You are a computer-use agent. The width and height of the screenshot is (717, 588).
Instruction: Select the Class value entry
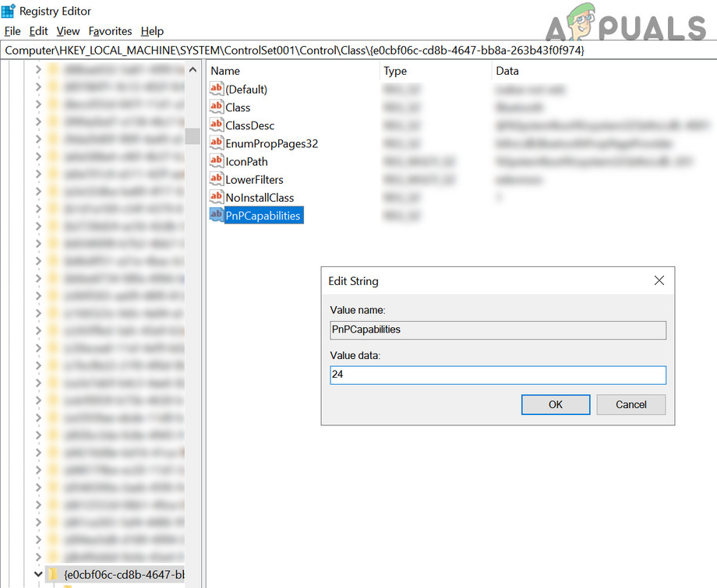[x=238, y=107]
